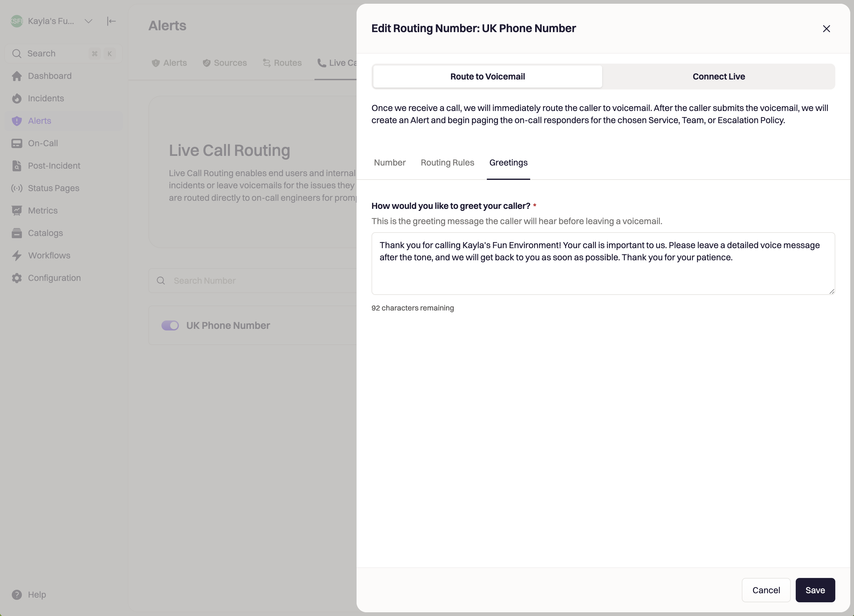Expand the Kayla's Fu... workspace dropdown
Screen dimensions: 854x616
pyautogui.click(x=89, y=21)
